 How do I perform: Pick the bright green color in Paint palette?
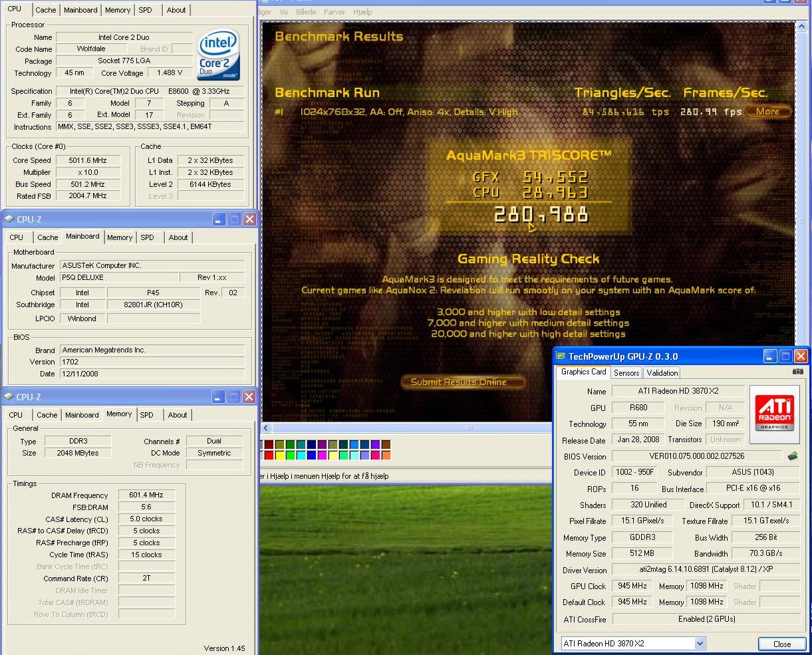(x=290, y=456)
